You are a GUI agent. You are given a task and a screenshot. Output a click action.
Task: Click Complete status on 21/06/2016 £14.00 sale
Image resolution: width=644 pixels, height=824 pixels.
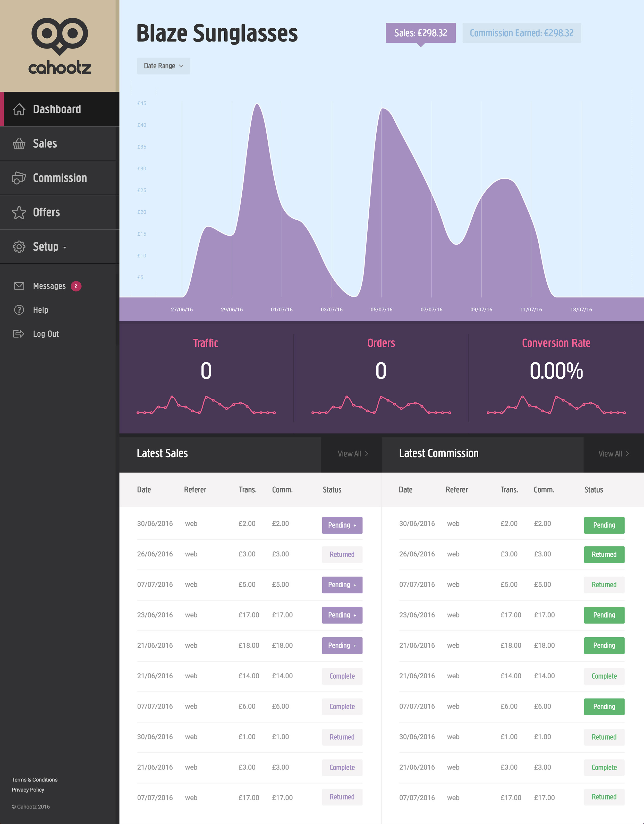342,676
